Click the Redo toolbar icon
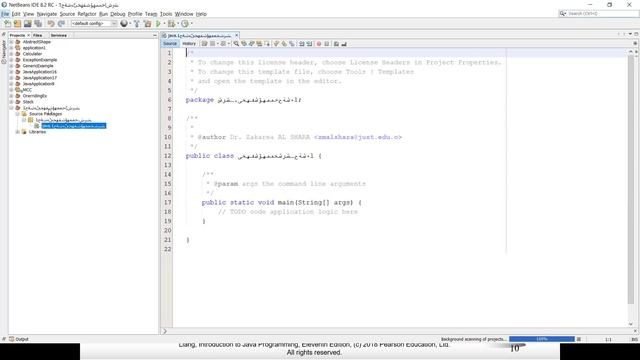Viewport: 640px width, 360px height. coord(61,24)
